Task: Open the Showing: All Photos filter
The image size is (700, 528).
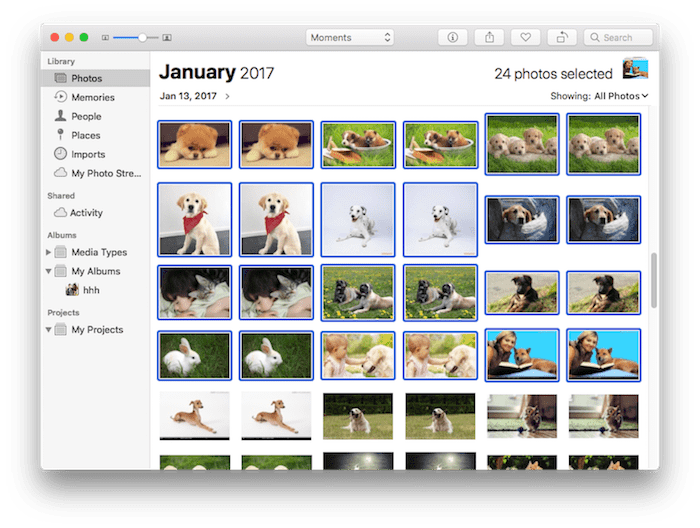Action: [x=599, y=96]
